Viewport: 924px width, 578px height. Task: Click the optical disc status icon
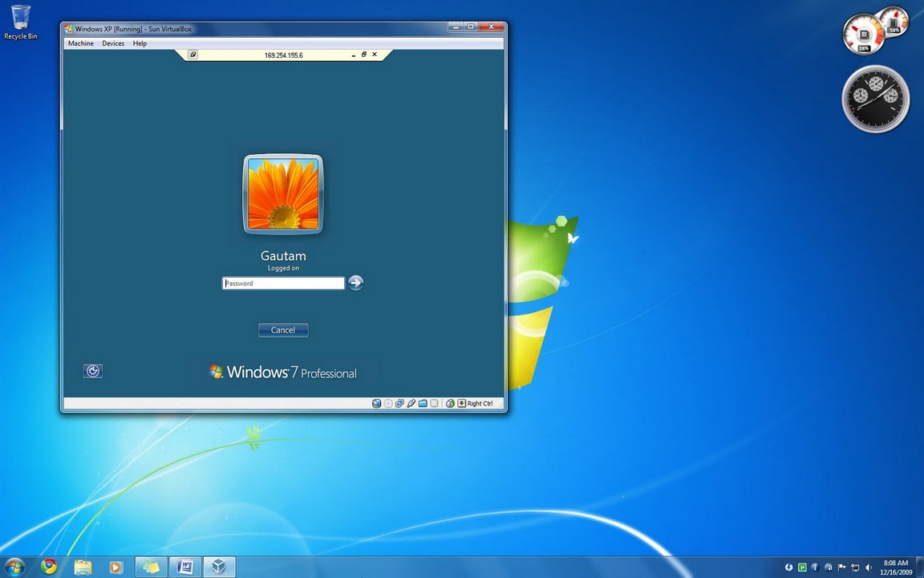(387, 404)
